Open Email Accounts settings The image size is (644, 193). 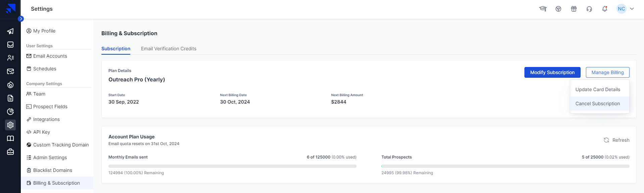(47, 56)
